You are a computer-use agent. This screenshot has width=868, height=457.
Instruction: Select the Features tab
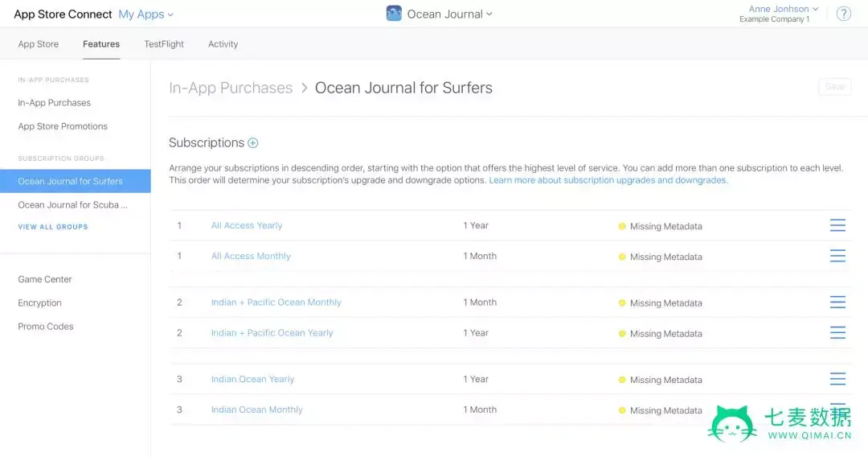click(101, 43)
